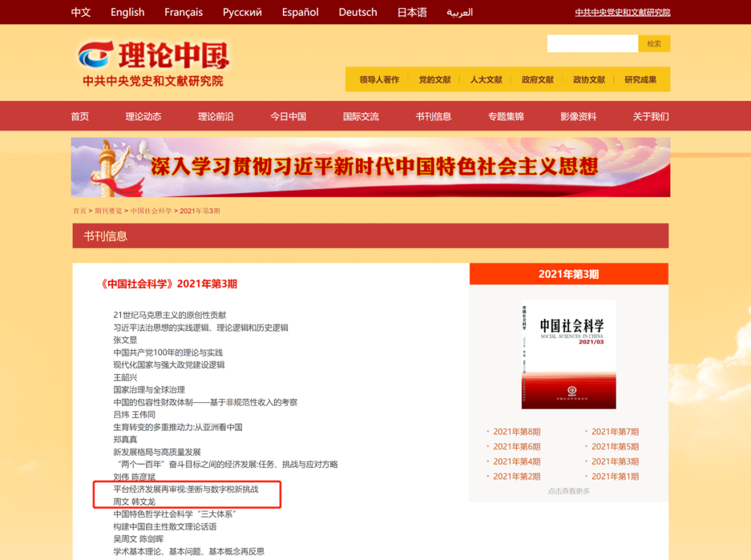Image resolution: width=751 pixels, height=560 pixels.
Task: Select article 现代化国家与强大政党建设逻辑
Action: tap(169, 365)
